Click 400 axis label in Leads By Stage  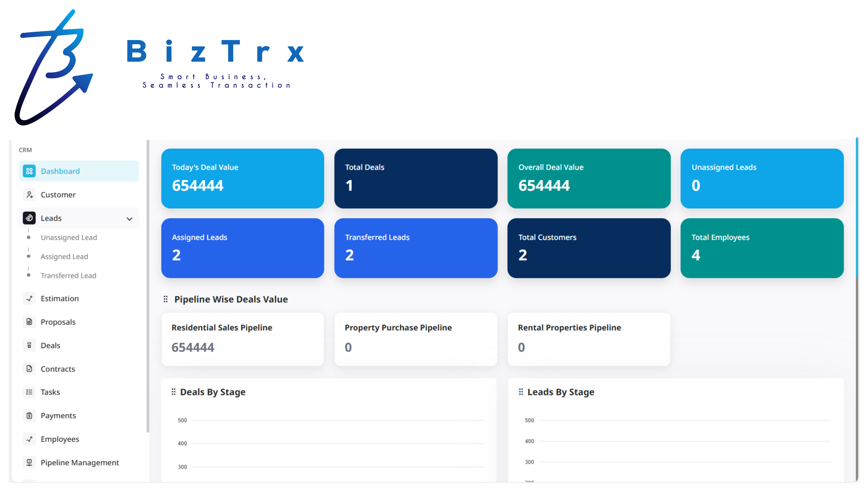tap(529, 441)
